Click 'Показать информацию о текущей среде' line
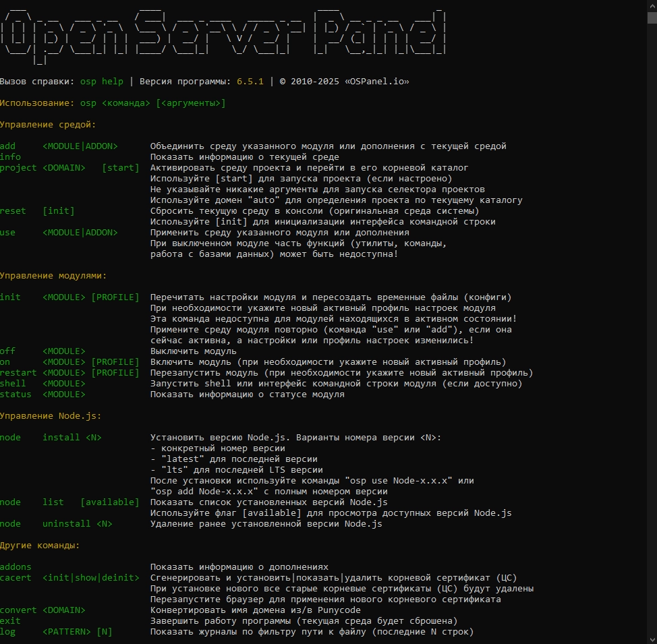The image size is (657, 644). 245,157
